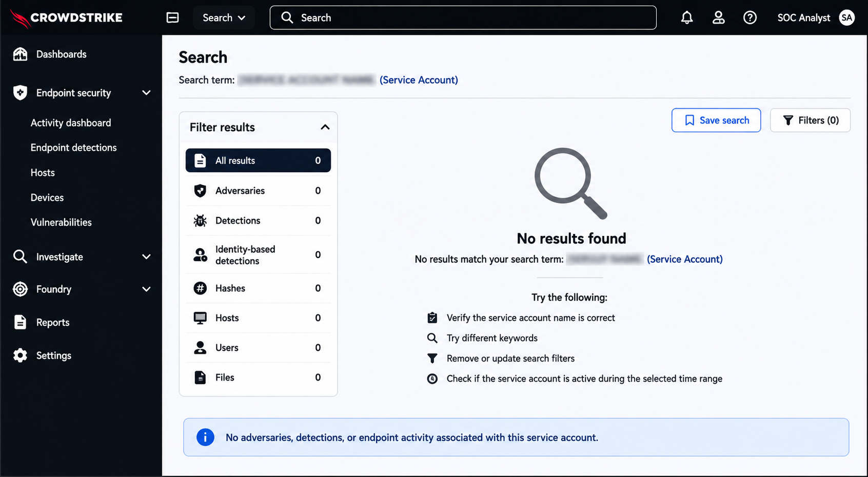This screenshot has height=477, width=868.
Task: Click the Identity-based detections icon
Action: click(200, 255)
